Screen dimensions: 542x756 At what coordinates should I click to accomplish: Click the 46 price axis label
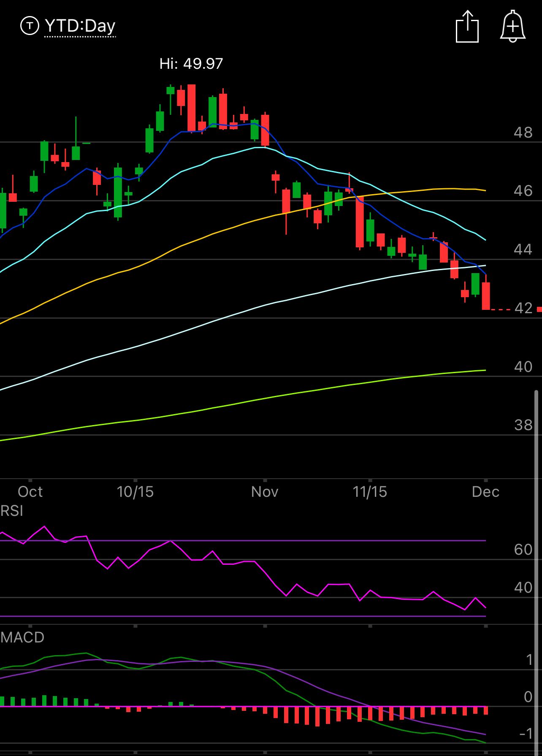pos(523,191)
